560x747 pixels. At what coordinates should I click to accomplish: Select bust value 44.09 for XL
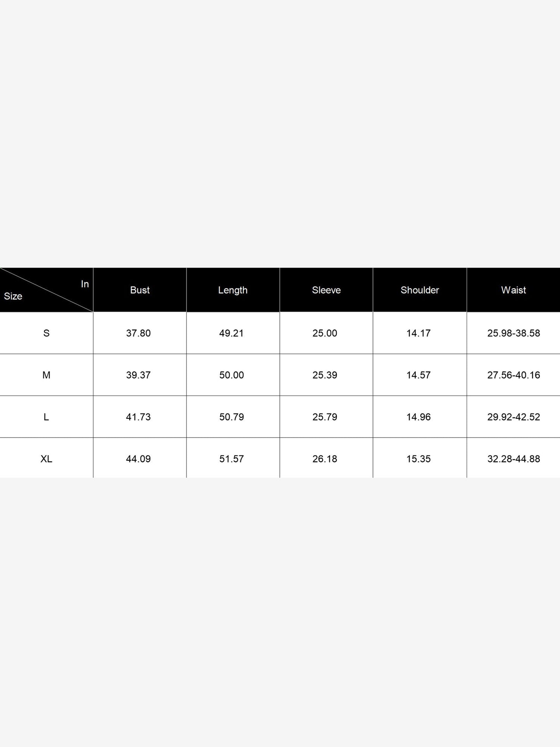coord(138,459)
